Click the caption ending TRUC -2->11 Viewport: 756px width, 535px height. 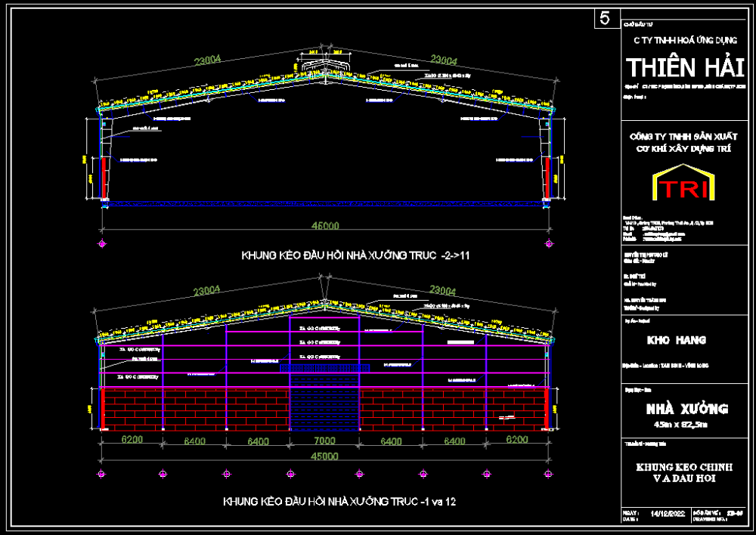355,255
